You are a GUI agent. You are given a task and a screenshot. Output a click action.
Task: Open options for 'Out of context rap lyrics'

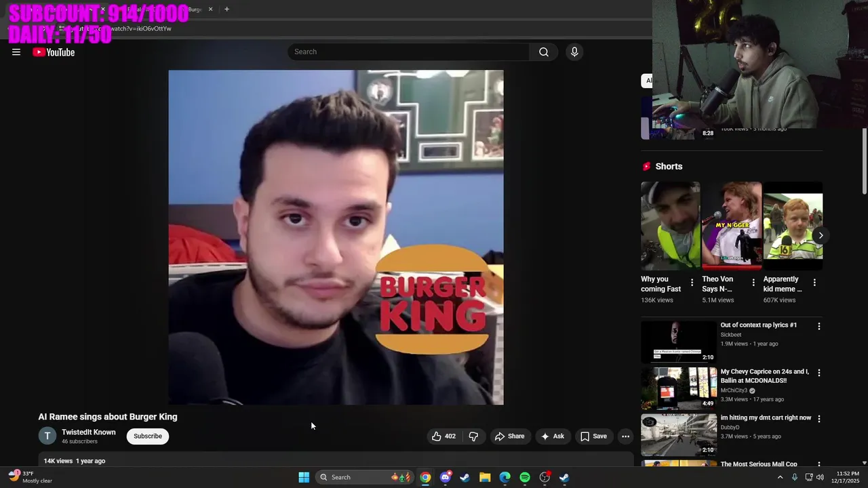818,326
